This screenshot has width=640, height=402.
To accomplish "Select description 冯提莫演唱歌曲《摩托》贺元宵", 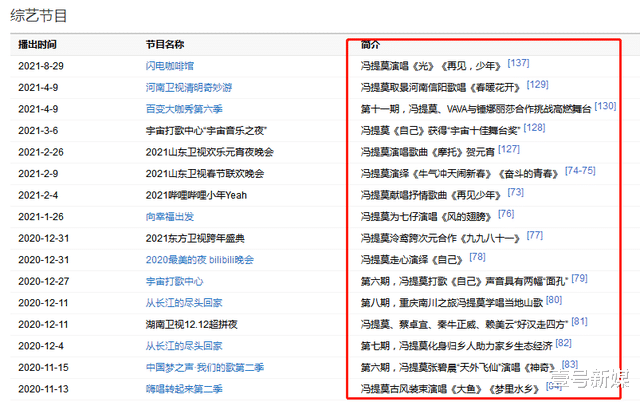I will coord(427,153).
